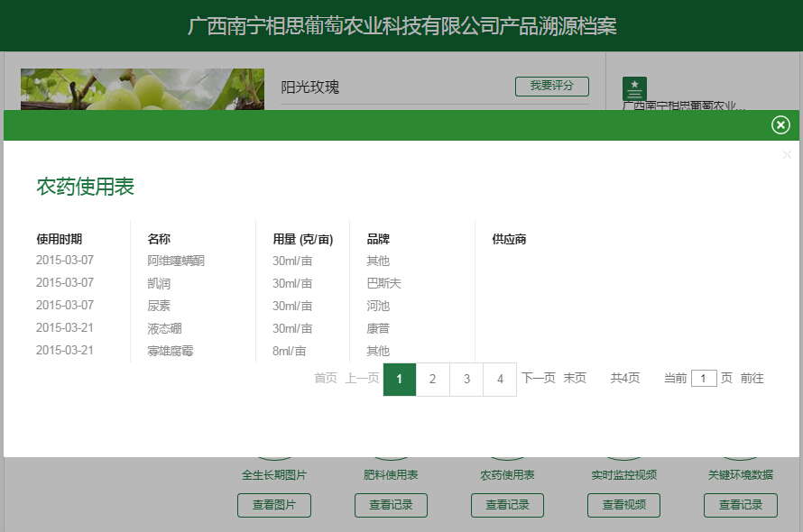This screenshot has width=803, height=532.
Task: Click 上一页 previous page link
Action: 362,379
